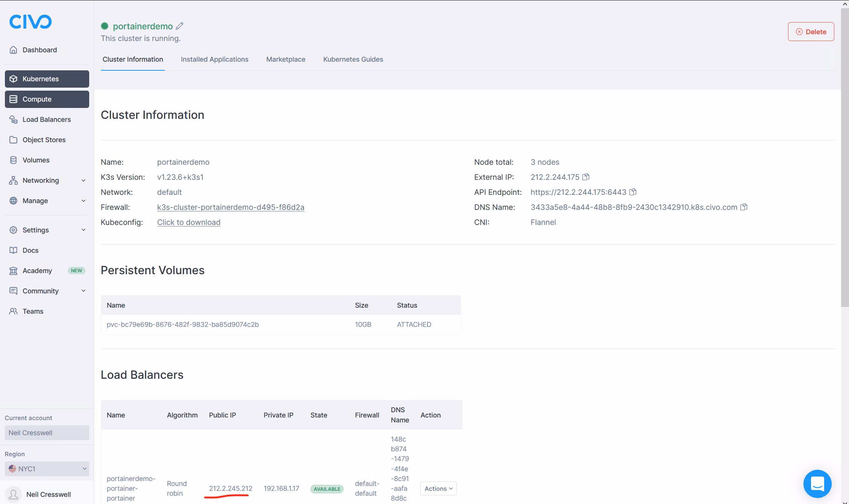Click the AVAILABLE state badge

click(x=327, y=489)
